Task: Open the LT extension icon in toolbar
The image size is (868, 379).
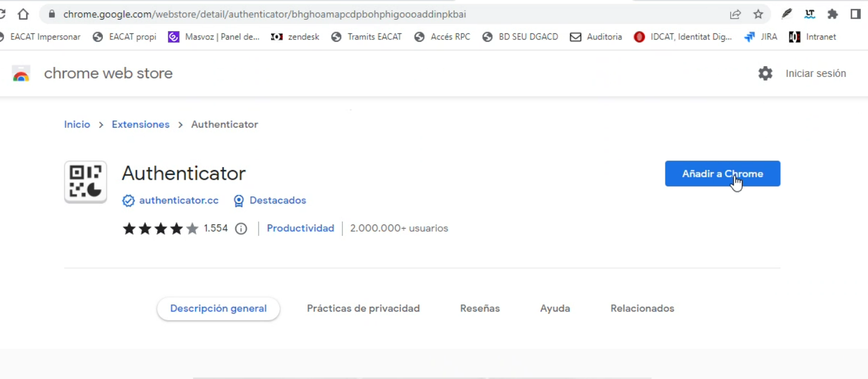Action: (x=810, y=14)
